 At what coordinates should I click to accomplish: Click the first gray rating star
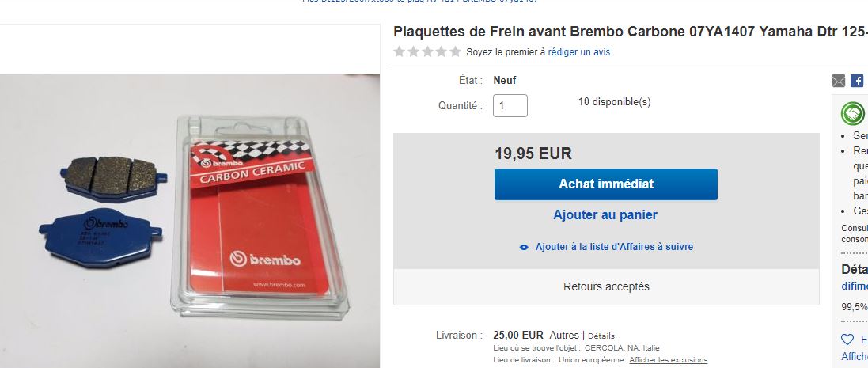399,51
